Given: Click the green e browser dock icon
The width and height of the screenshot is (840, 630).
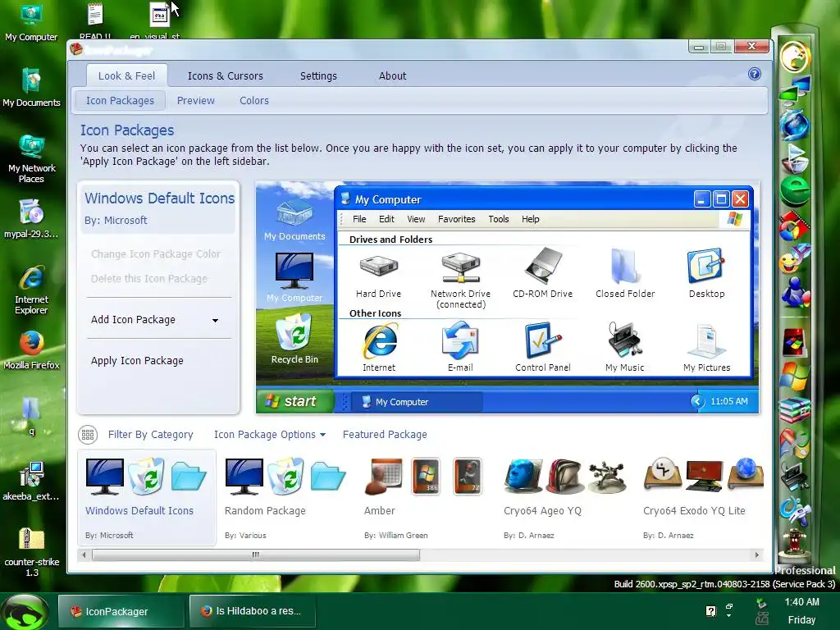Looking at the screenshot, I should (x=795, y=190).
